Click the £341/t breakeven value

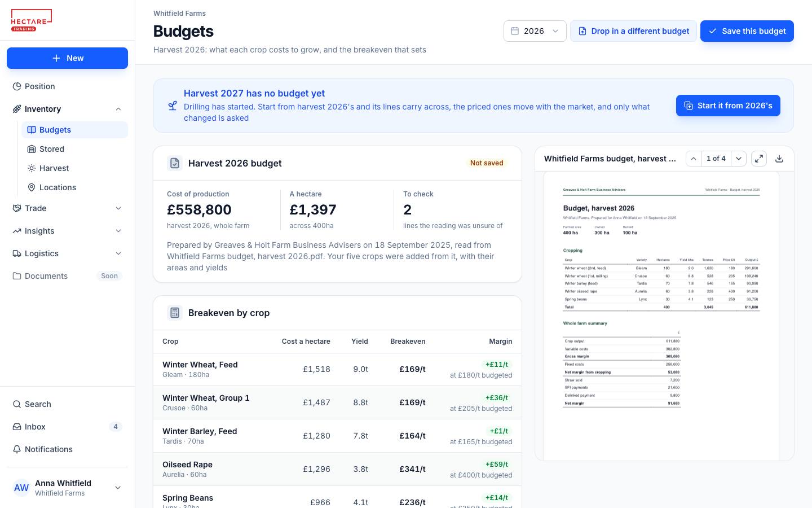[x=412, y=469]
